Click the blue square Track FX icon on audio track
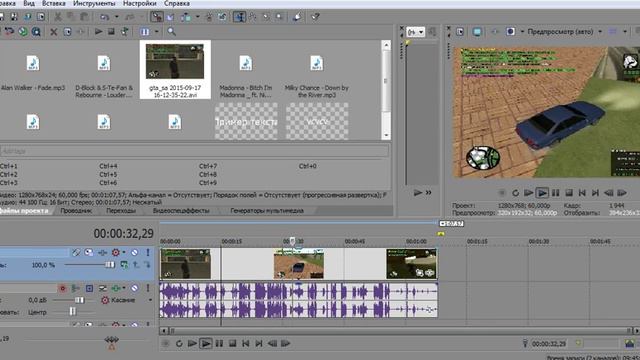 pyautogui.click(x=89, y=289)
